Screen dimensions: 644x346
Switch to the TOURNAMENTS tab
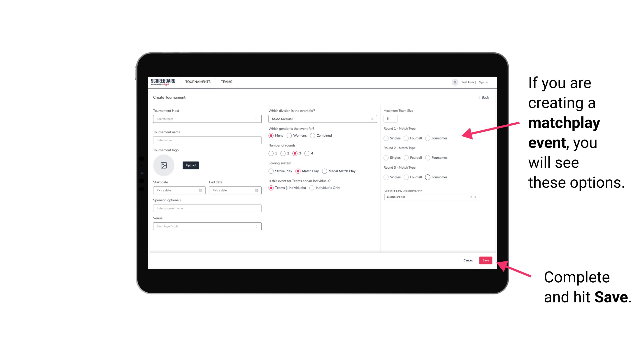pos(198,82)
